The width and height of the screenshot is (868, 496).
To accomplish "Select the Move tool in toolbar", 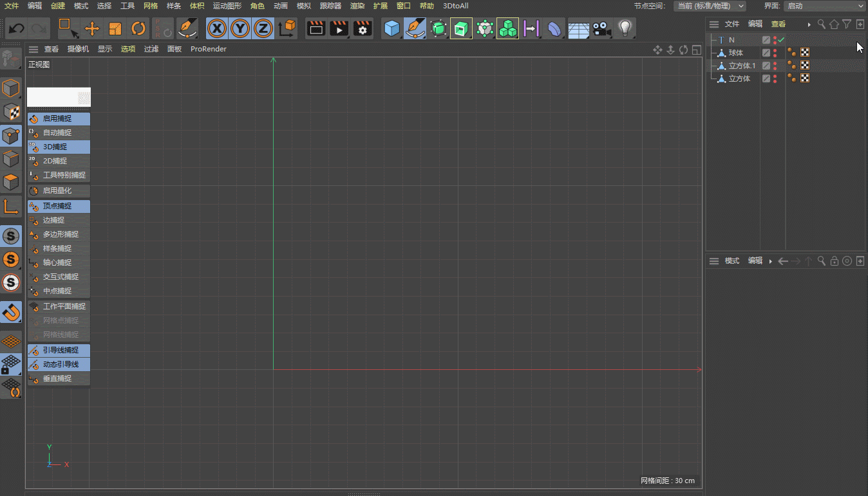I will tap(92, 28).
